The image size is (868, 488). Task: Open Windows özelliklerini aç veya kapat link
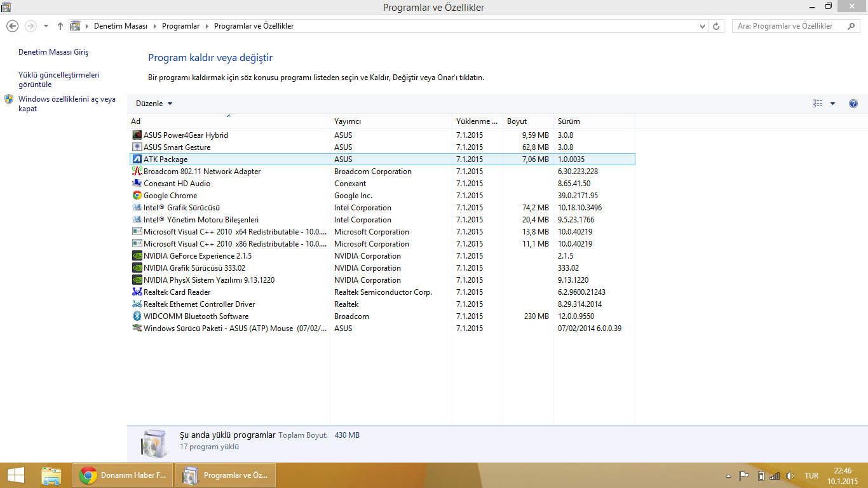tap(67, 104)
